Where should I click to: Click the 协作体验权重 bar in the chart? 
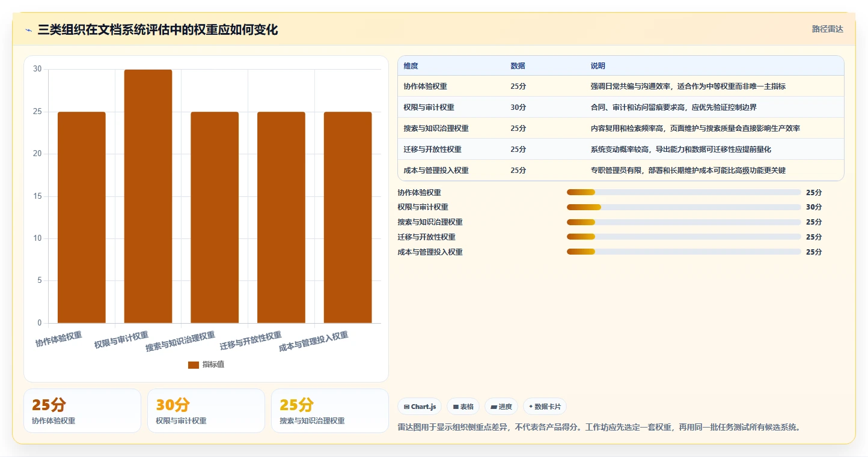(x=82, y=217)
